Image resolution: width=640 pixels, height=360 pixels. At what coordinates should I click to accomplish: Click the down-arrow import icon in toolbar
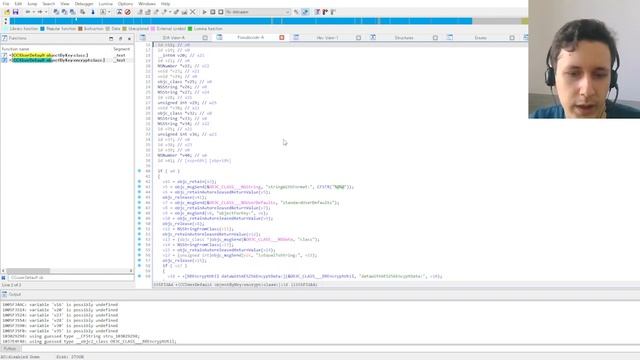(93, 12)
